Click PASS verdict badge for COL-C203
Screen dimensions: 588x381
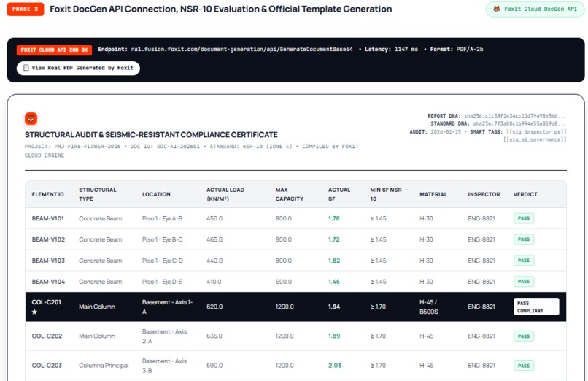(x=524, y=365)
